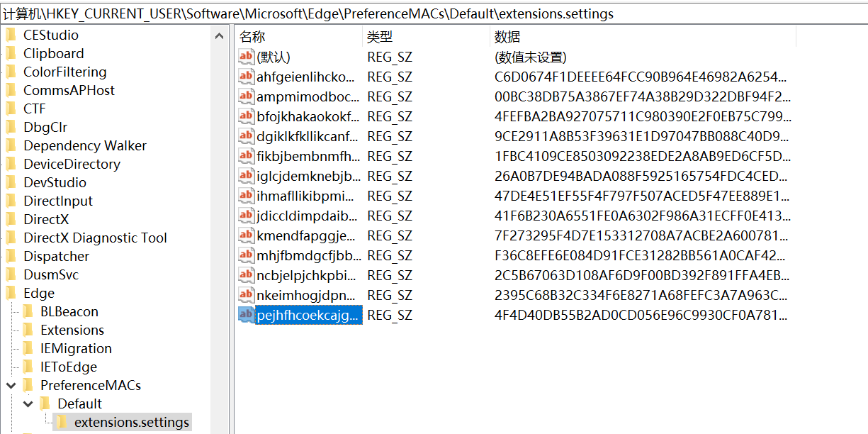Image resolution: width=868 pixels, height=434 pixels.
Task: Click the folder icon next to Edge
Action: point(11,293)
